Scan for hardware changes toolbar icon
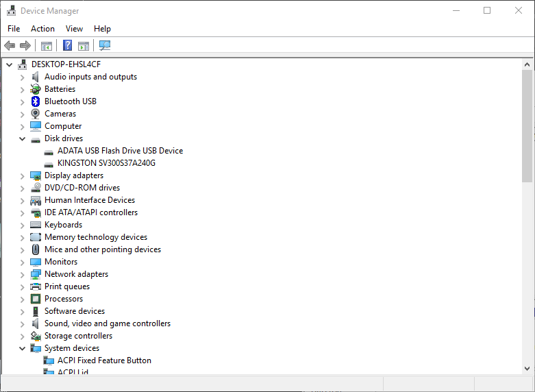Viewport: 535px width, 392px height. coord(105,45)
